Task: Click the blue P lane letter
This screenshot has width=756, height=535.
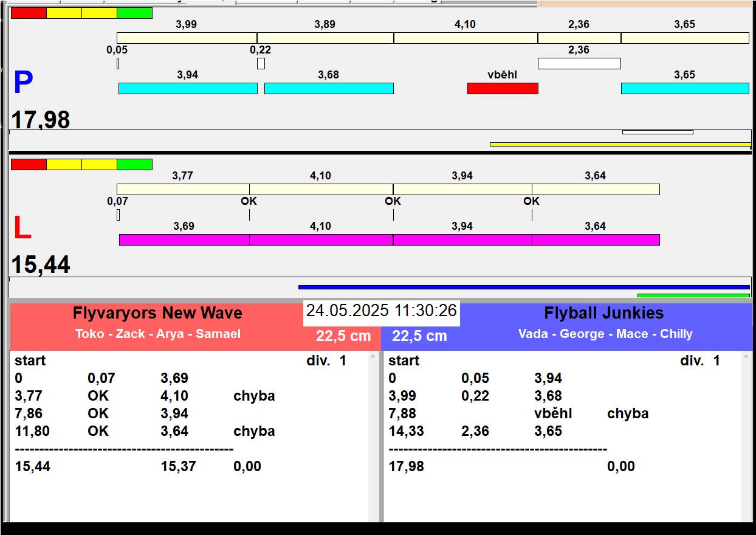Action: click(x=23, y=83)
